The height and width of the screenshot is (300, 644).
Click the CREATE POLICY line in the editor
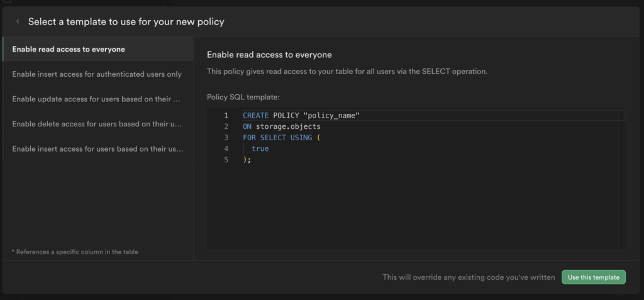[301, 116]
